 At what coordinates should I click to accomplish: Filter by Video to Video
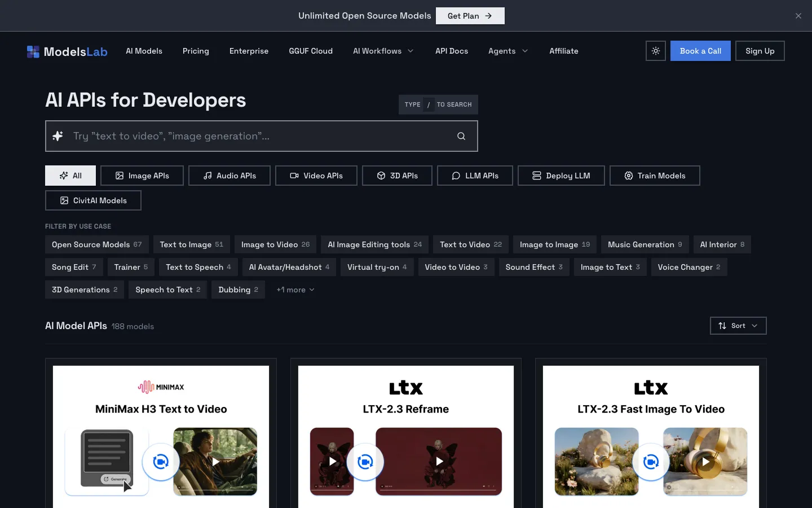pyautogui.click(x=456, y=267)
